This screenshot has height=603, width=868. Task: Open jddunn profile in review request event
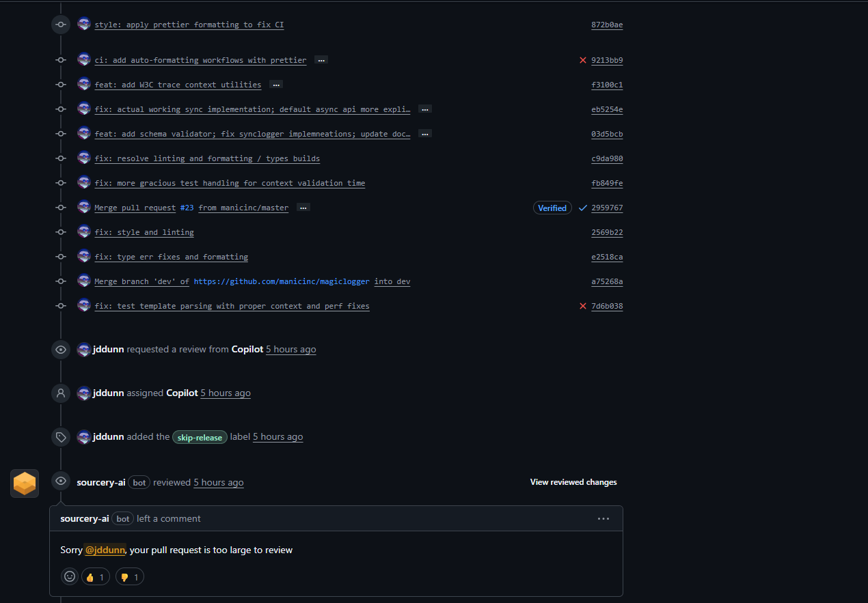(109, 349)
